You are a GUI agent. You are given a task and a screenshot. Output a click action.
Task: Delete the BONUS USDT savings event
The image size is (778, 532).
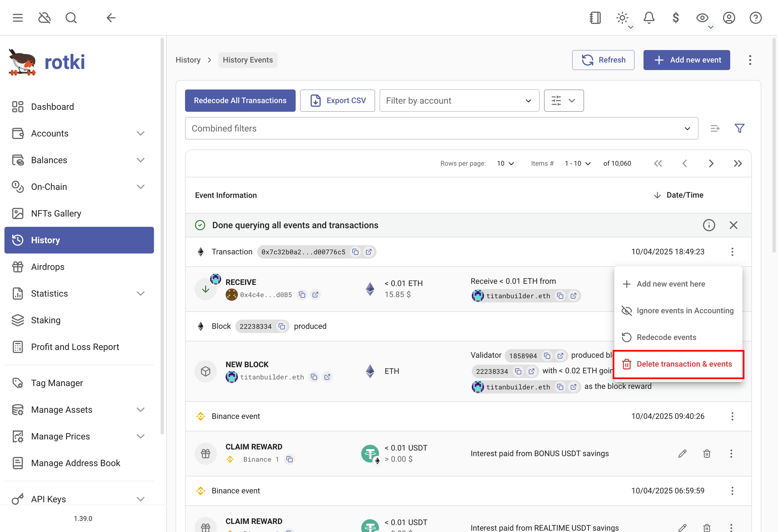click(707, 454)
